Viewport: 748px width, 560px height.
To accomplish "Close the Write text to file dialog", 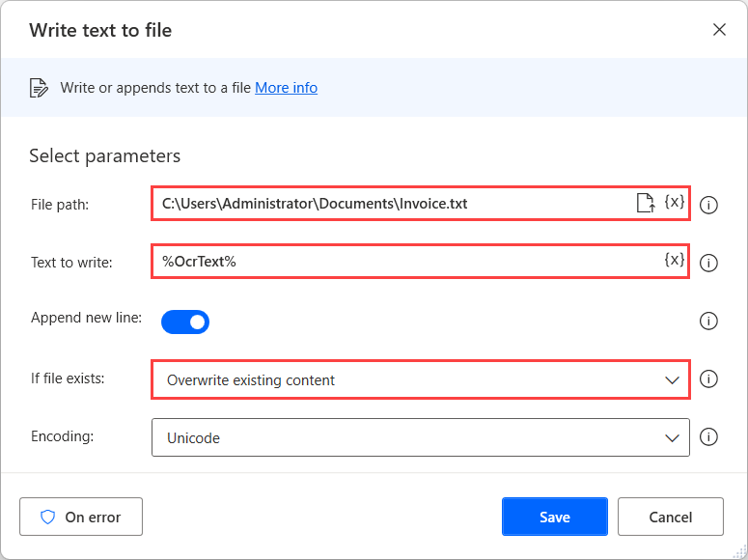I will point(719,30).
